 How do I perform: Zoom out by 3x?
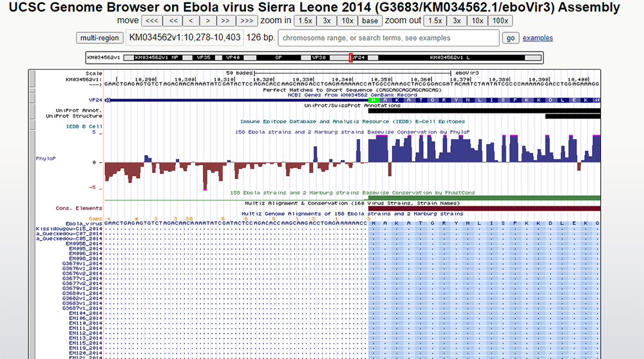[456, 21]
